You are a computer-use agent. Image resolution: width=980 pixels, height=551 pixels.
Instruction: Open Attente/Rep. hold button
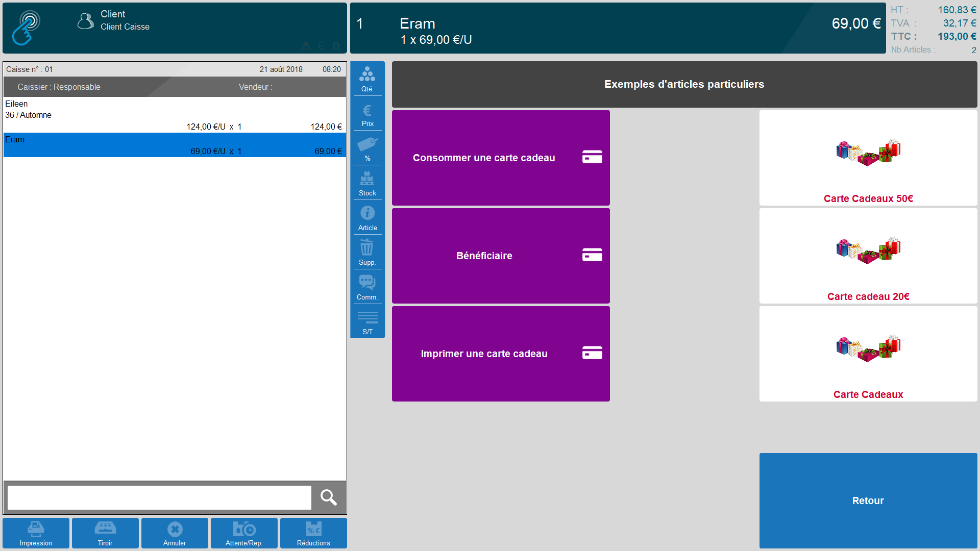[x=244, y=533]
